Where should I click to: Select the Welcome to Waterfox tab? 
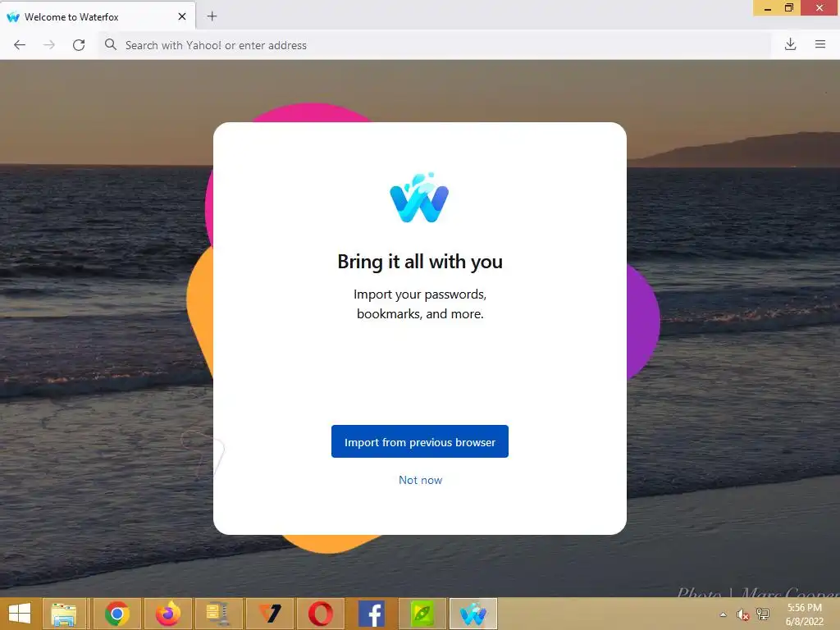point(98,16)
